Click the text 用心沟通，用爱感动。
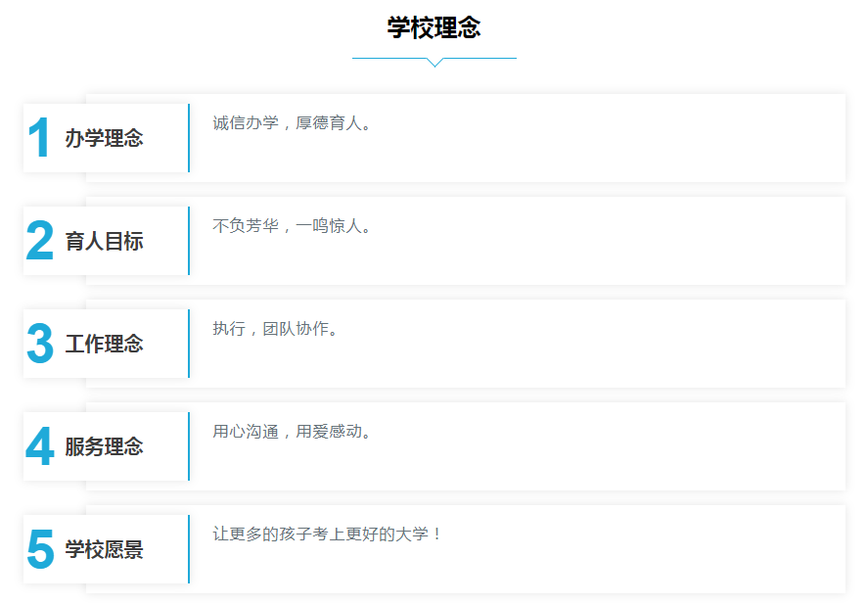The width and height of the screenshot is (868, 604). [x=292, y=432]
